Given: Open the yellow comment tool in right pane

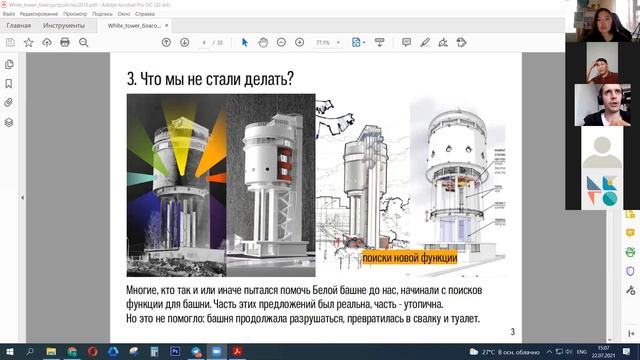Looking at the screenshot, I should 630,233.
